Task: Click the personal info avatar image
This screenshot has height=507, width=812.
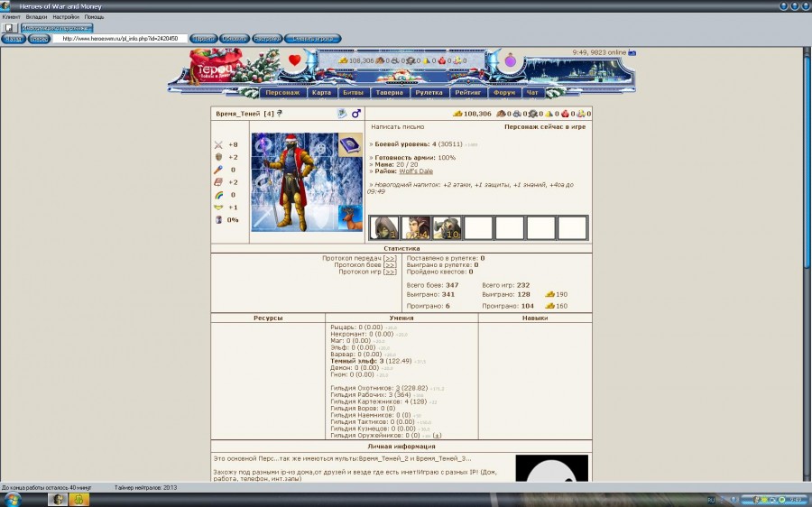Action: [x=551, y=468]
